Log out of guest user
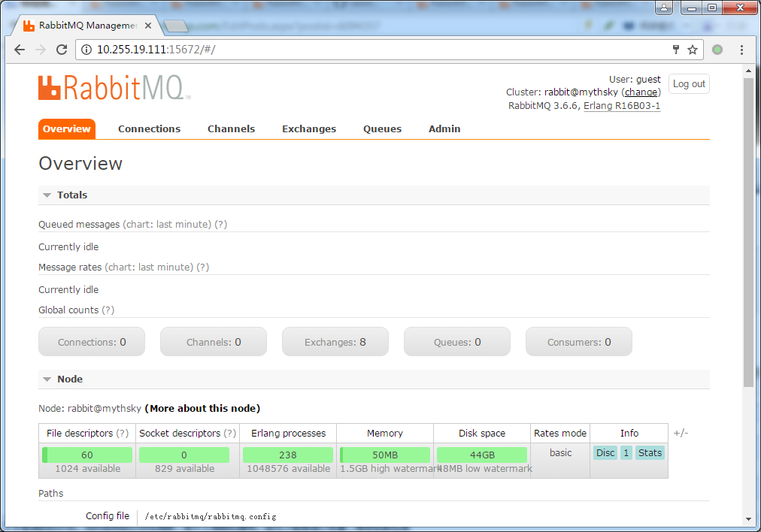Viewport: 761px width, 532px height. click(689, 84)
